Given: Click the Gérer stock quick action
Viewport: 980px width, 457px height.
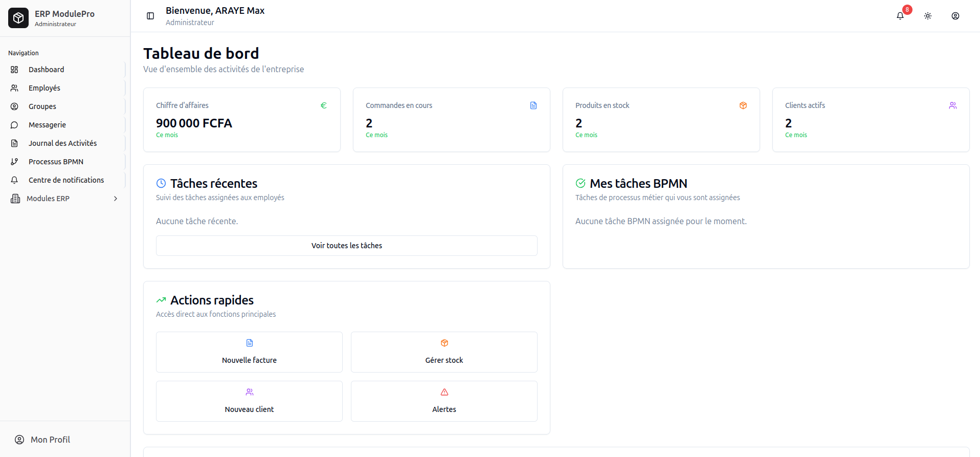Looking at the screenshot, I should click(x=444, y=352).
